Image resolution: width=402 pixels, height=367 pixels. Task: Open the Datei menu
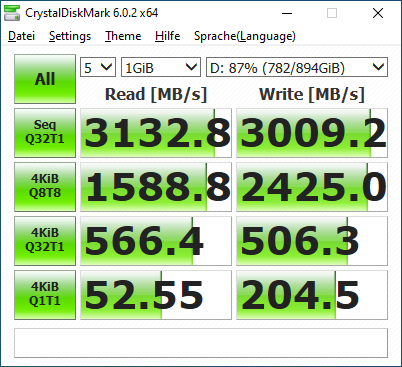point(21,36)
